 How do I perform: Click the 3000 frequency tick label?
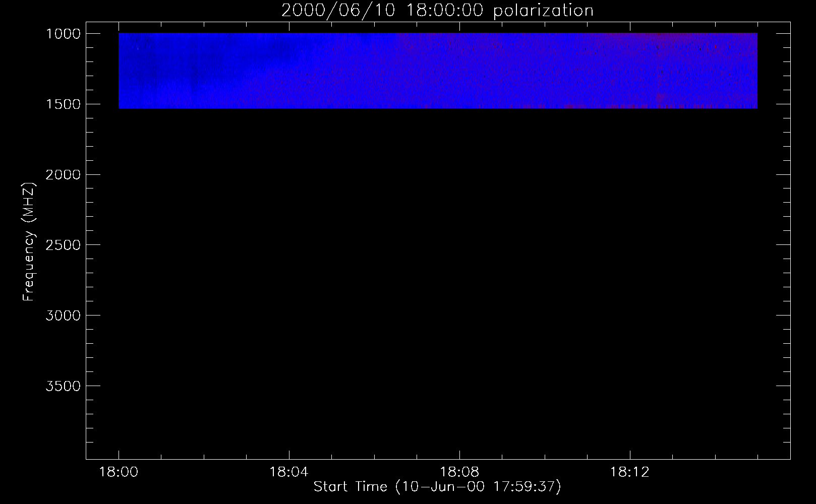(x=63, y=316)
